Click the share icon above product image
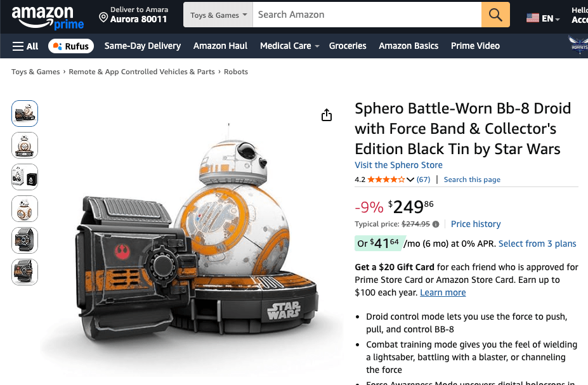Viewport: 588px width, 385px height. click(327, 115)
